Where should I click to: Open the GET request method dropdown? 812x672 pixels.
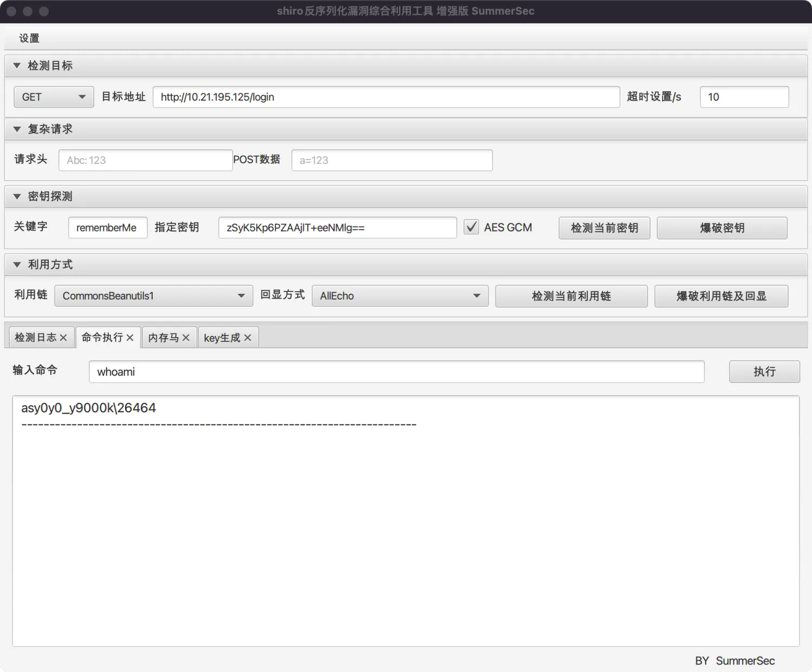coord(54,97)
